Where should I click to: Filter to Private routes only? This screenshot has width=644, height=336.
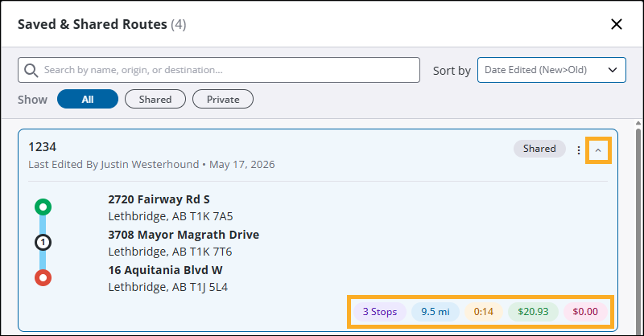223,100
